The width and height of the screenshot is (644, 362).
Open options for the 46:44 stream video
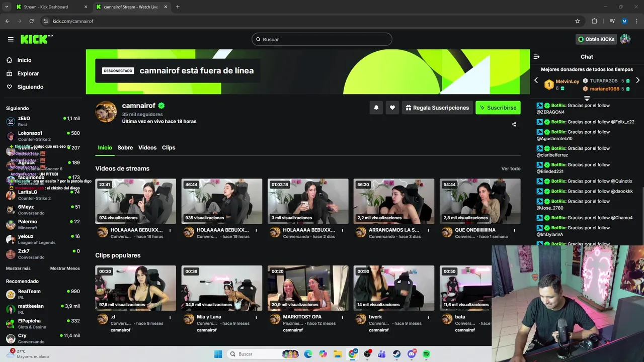pos(256,231)
